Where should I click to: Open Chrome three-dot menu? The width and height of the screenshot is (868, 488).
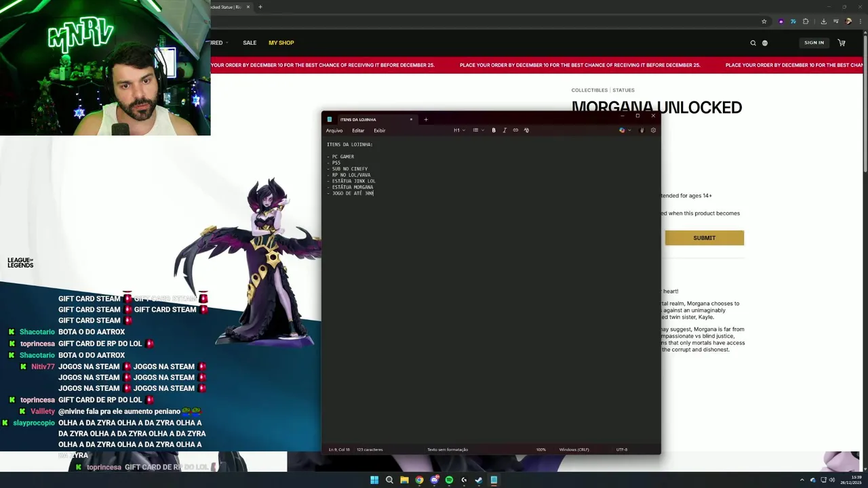(861, 21)
